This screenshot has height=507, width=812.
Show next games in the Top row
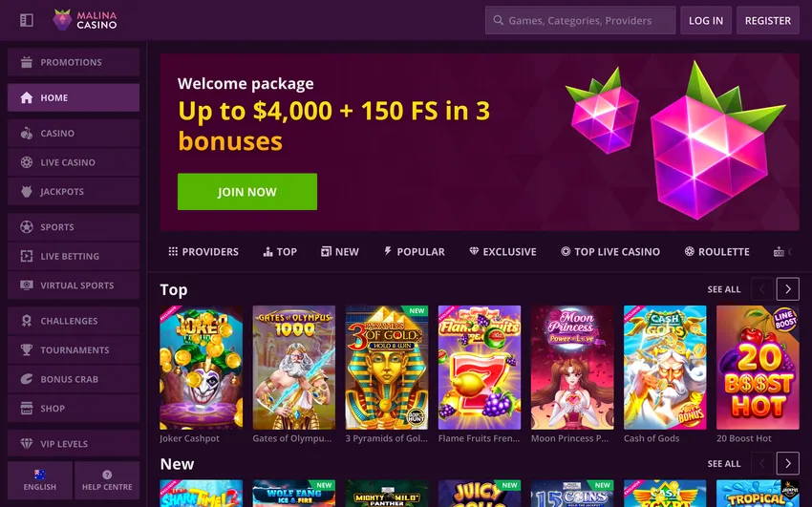point(788,289)
